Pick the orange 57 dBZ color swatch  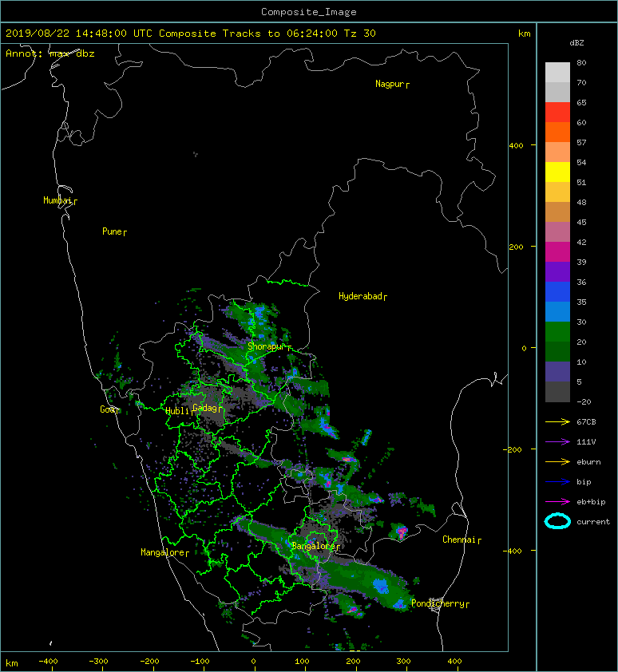click(557, 132)
